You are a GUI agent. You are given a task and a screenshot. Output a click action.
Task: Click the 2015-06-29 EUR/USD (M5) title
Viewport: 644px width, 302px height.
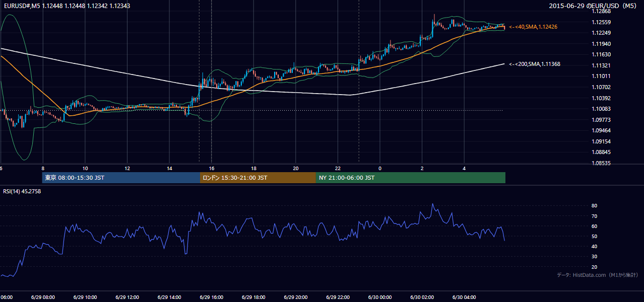click(594, 6)
